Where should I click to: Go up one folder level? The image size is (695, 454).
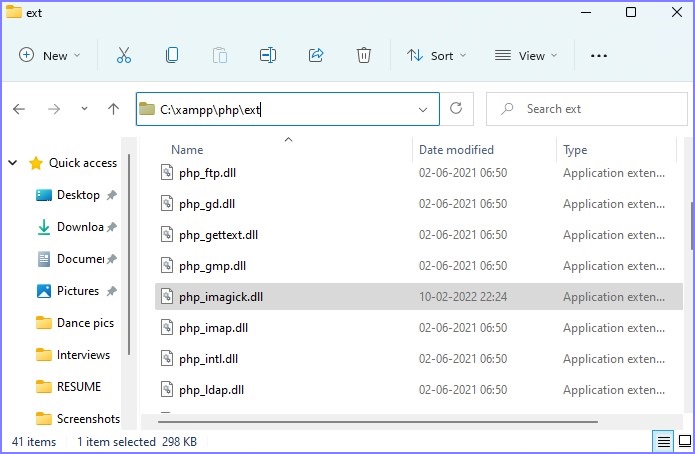coord(114,109)
